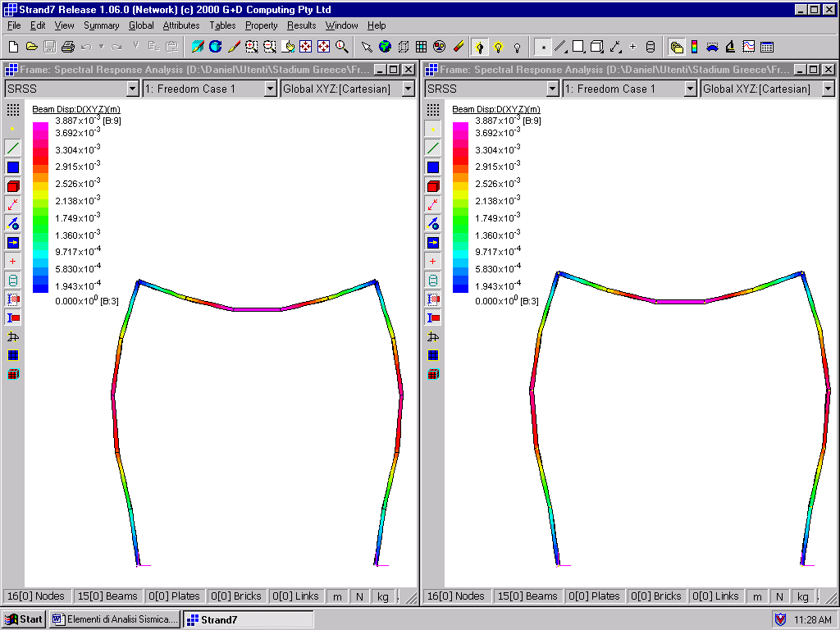Click the 15[0] Beams status field in left window
The height and width of the screenshot is (630, 840).
109,596
